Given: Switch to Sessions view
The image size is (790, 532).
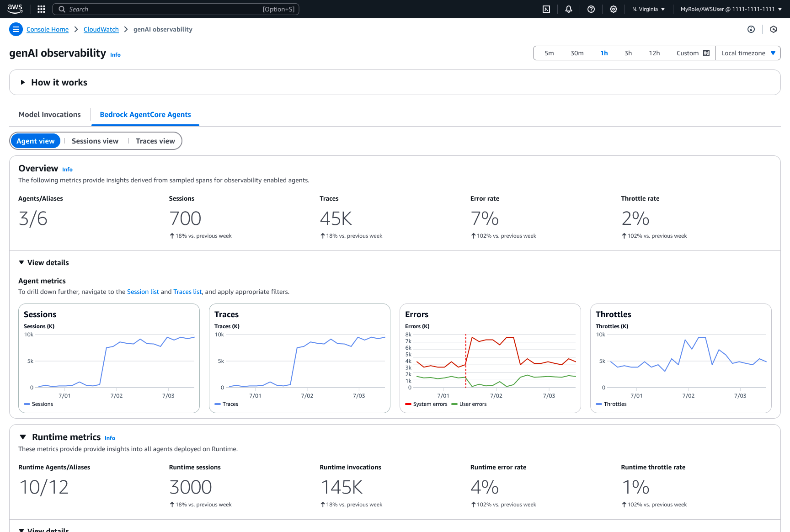Looking at the screenshot, I should click(95, 141).
